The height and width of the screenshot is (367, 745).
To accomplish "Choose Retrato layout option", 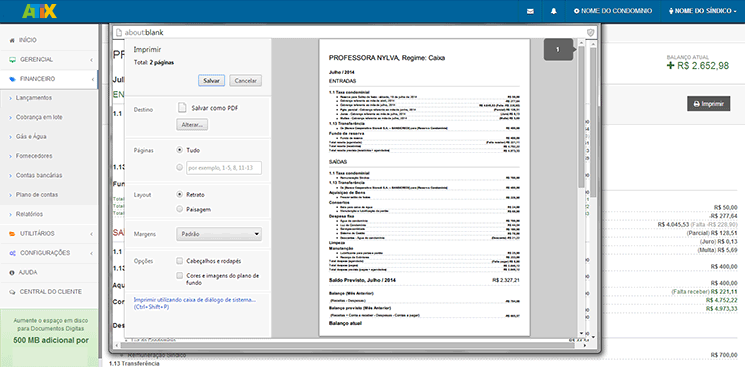I will click(180, 194).
